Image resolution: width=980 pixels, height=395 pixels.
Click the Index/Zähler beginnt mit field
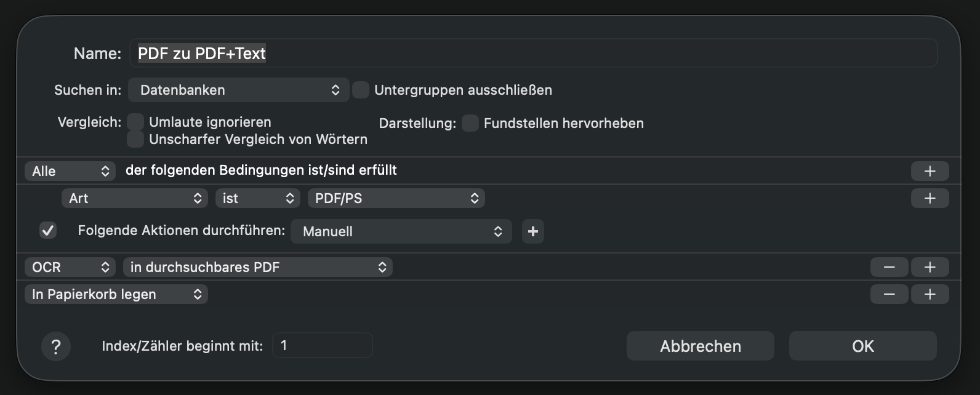(x=322, y=346)
